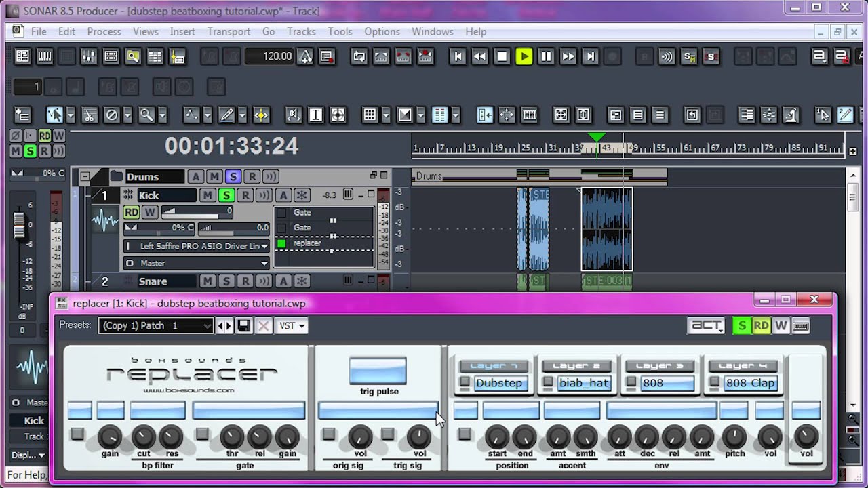
Task: Delete the replacer preset with the X icon
Action: tap(264, 326)
